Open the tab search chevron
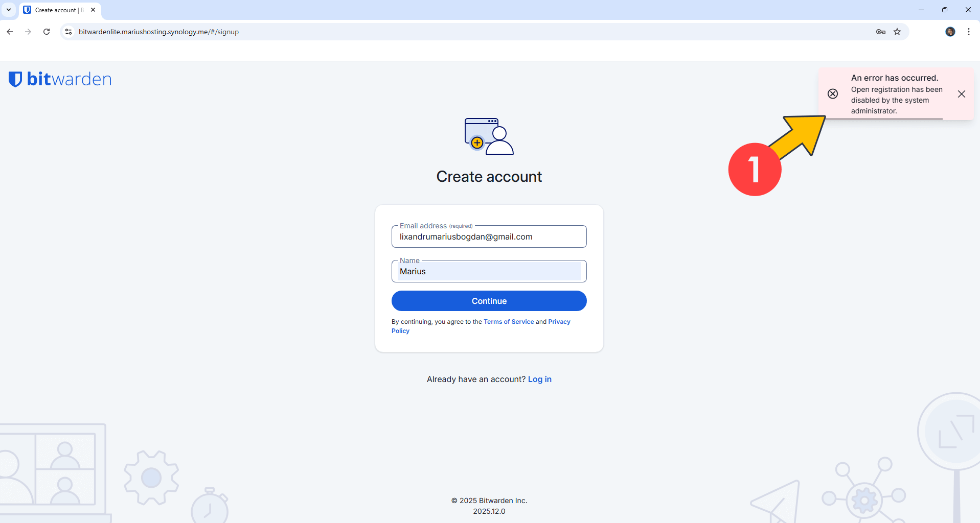980x523 pixels. point(8,10)
